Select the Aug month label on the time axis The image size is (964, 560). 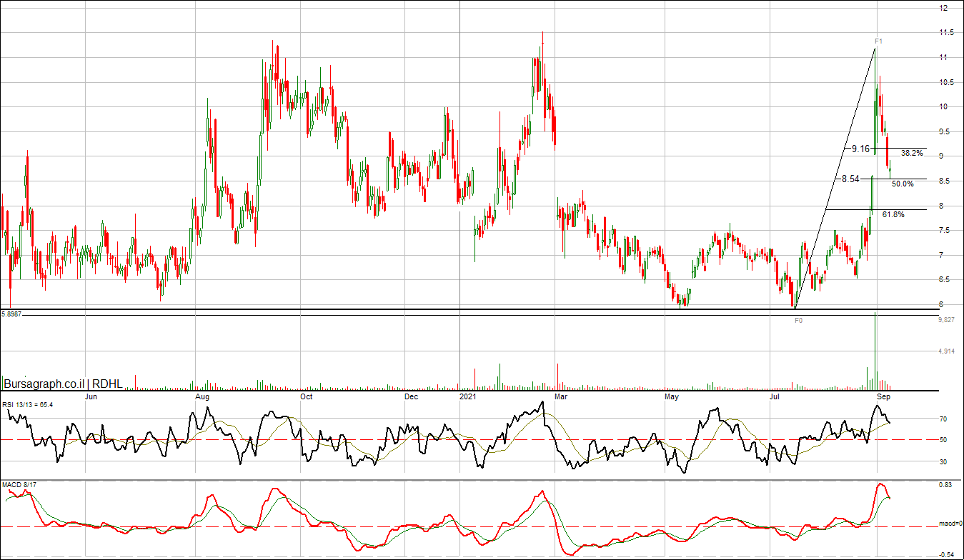coord(202,395)
